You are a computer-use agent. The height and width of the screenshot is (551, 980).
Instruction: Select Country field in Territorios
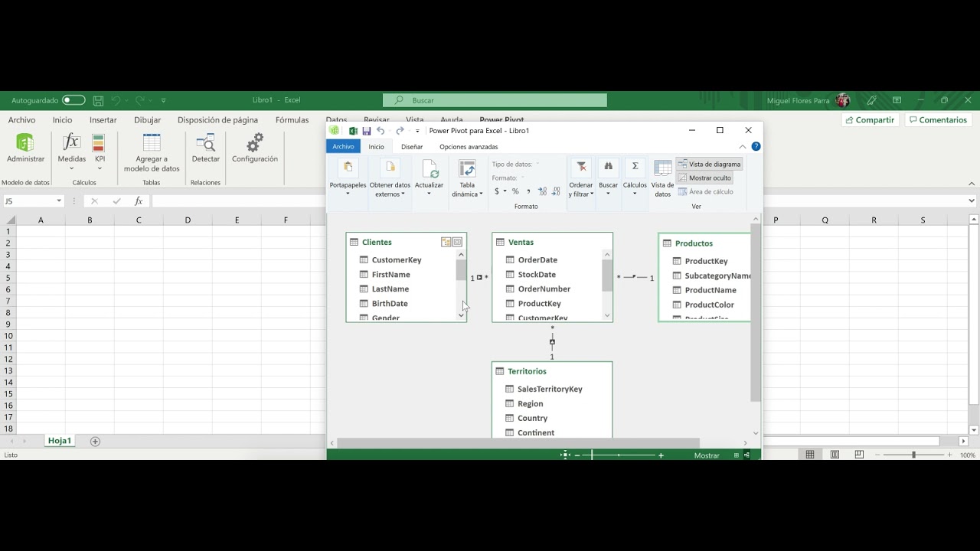click(x=532, y=419)
